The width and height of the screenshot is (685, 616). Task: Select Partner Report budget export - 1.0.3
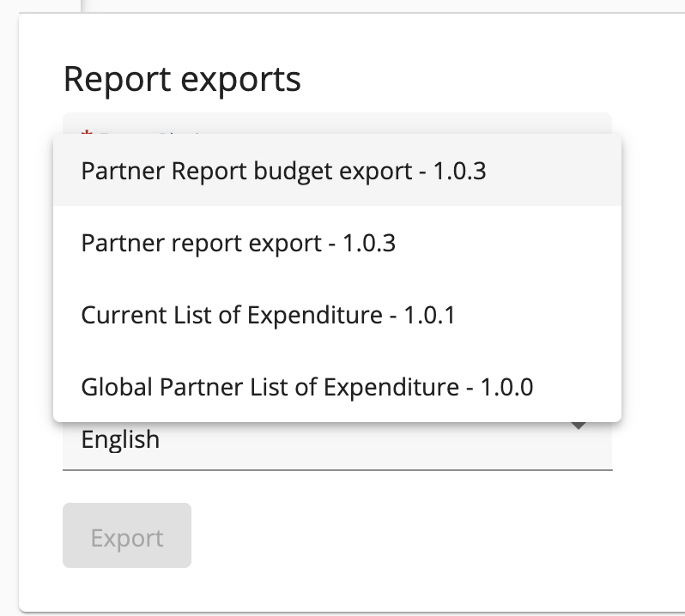coord(283,171)
